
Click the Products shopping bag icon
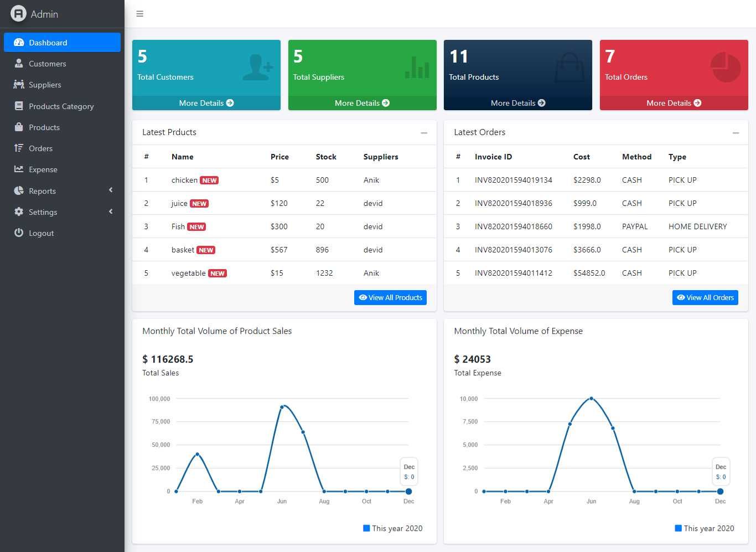[19, 127]
